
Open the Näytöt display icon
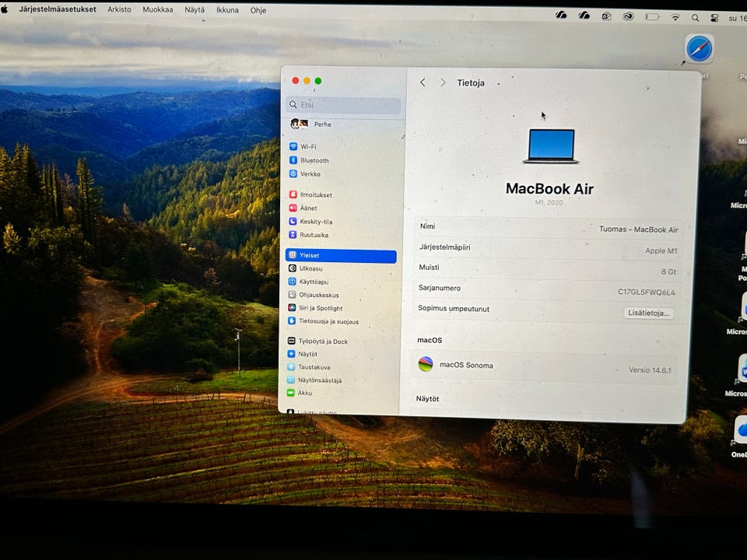(291, 354)
